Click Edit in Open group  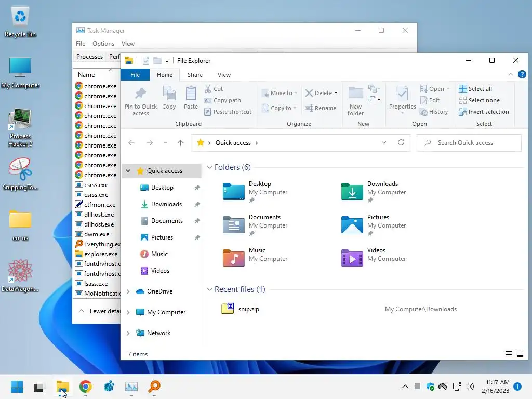[x=430, y=100]
